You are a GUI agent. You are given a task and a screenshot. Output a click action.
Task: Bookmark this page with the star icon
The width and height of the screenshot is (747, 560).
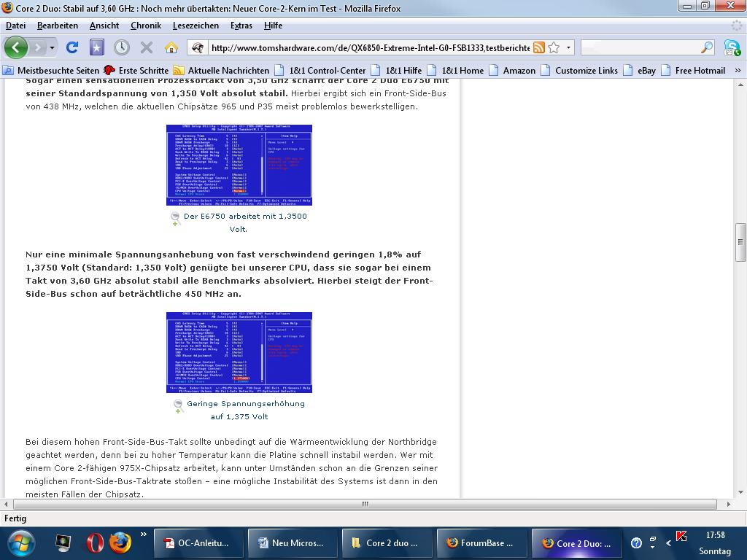coord(554,47)
